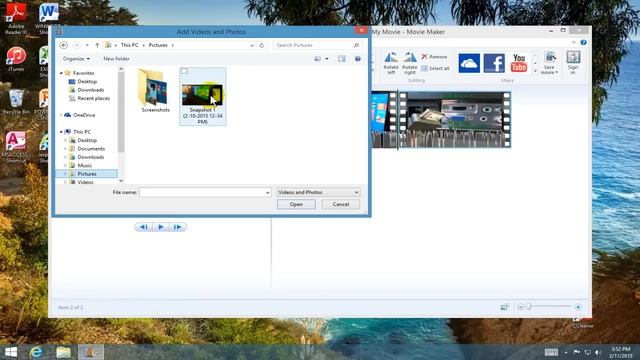The image size is (640, 360).
Task: Click the Windows Start button
Action: pos(11,352)
